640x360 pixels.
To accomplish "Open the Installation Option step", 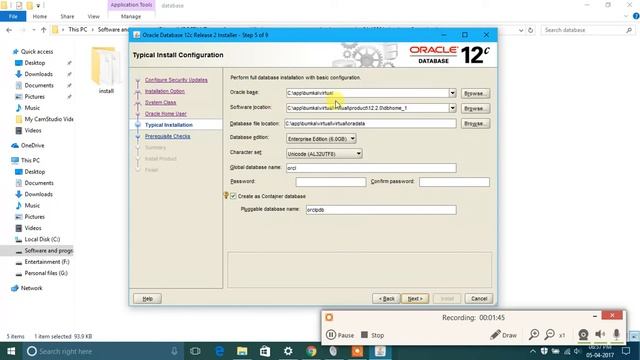I will pyautogui.click(x=164, y=91).
